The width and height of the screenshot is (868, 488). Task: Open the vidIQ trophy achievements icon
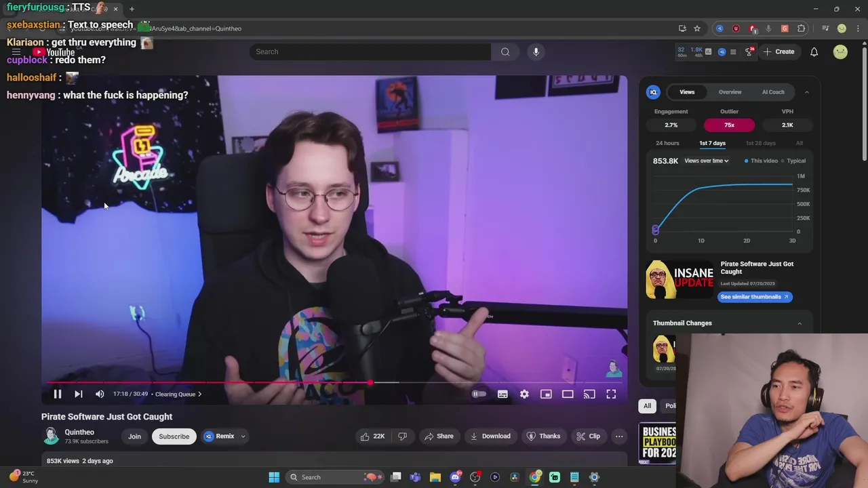coord(749,52)
